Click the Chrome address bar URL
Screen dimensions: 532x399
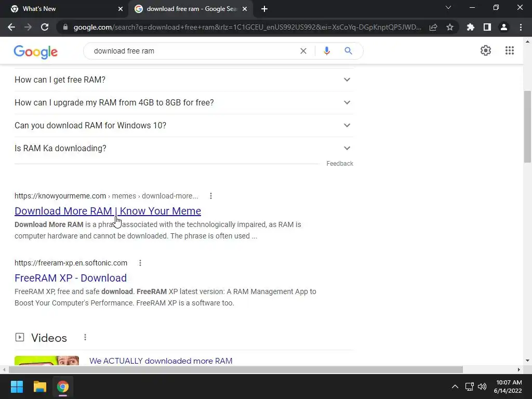click(x=247, y=27)
